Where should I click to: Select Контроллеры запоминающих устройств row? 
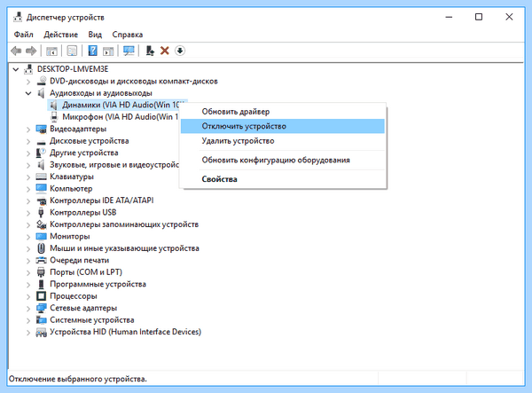(x=117, y=224)
